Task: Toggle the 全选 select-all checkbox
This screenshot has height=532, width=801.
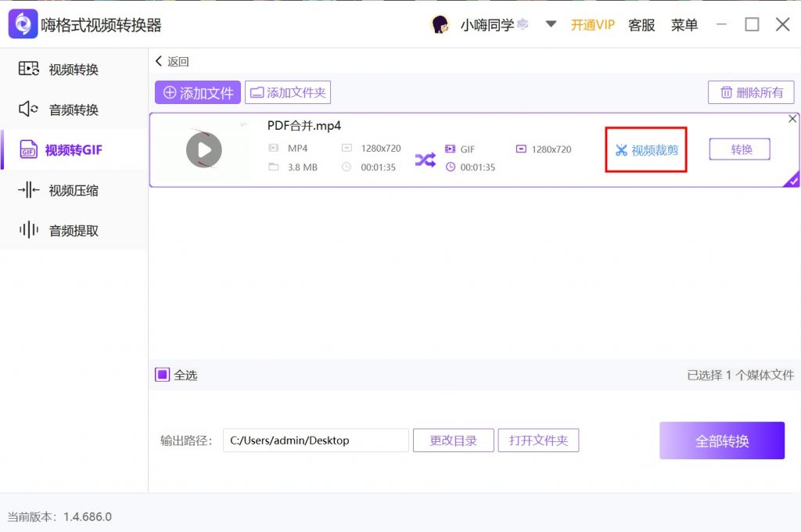Action: click(162, 375)
